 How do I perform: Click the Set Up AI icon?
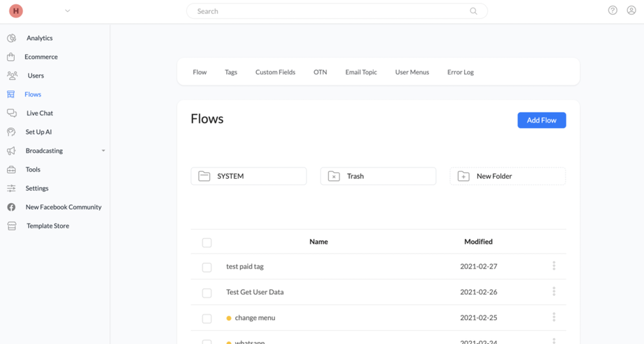11,132
